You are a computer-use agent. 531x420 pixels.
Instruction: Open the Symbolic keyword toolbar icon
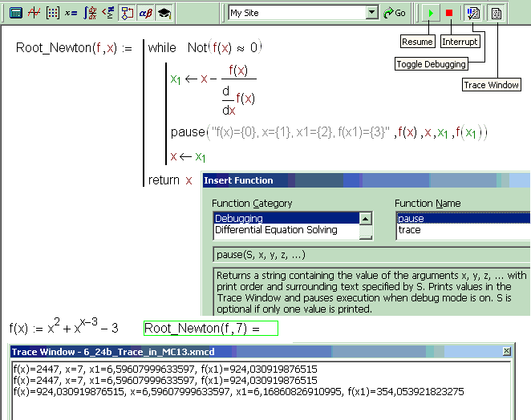point(164,13)
